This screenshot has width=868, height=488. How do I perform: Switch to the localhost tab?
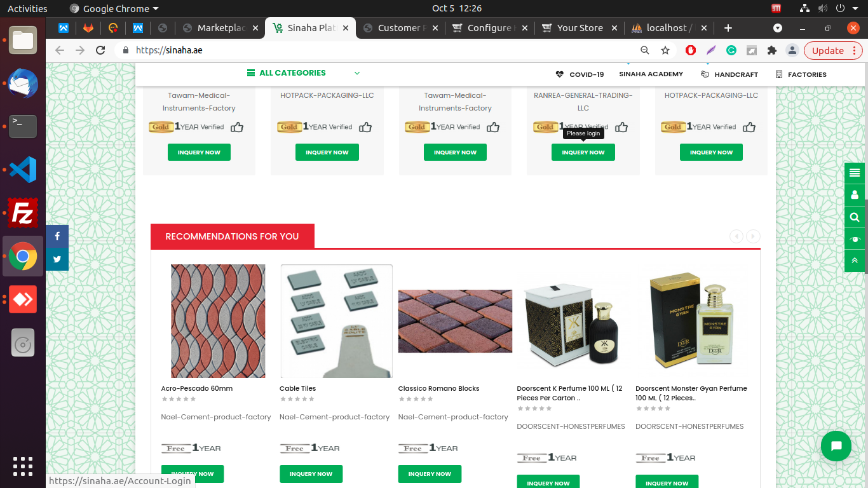pos(670,28)
